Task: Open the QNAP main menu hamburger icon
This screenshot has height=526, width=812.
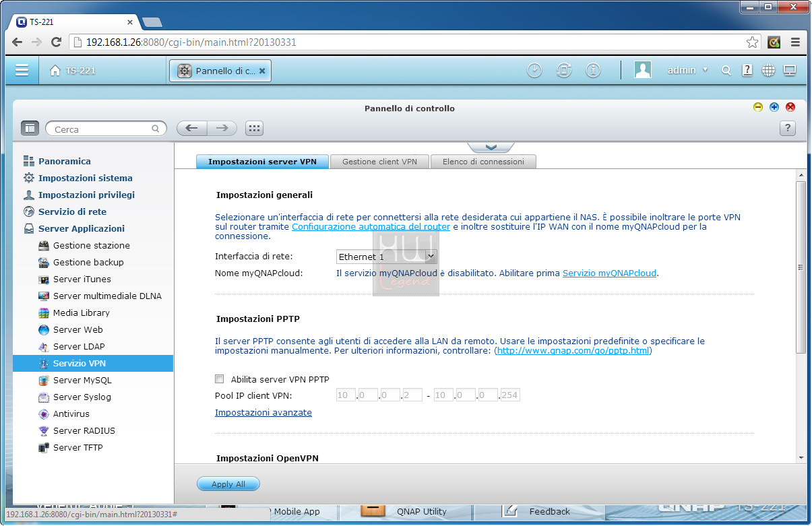Action: click(x=22, y=70)
